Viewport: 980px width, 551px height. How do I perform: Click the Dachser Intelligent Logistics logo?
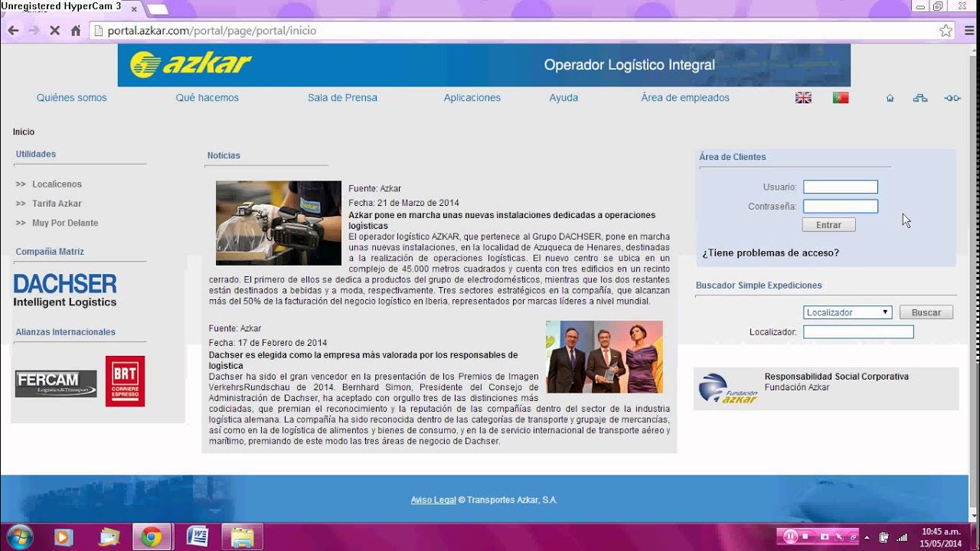(65, 291)
